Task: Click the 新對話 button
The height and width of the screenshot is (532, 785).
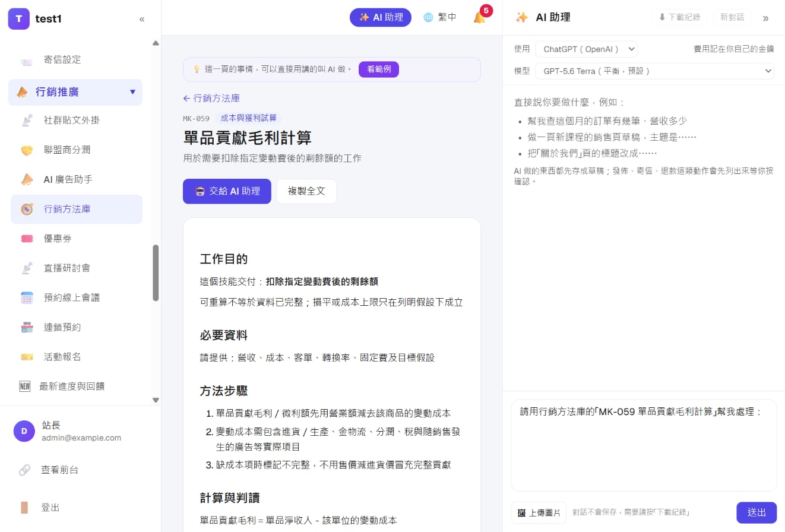Action: tap(732, 17)
